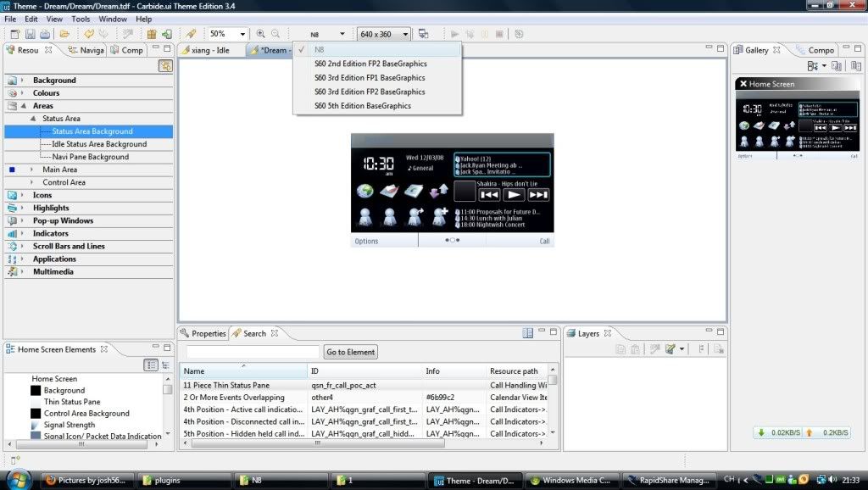Click the orientation toggle icon beside the resolution
This screenshot has width=868, height=490.
(424, 34)
